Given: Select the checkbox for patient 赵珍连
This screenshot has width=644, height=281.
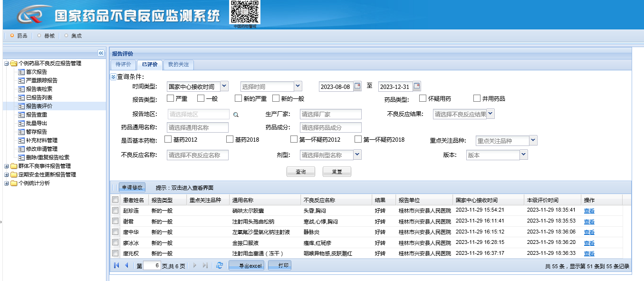Looking at the screenshot, I should [x=115, y=210].
